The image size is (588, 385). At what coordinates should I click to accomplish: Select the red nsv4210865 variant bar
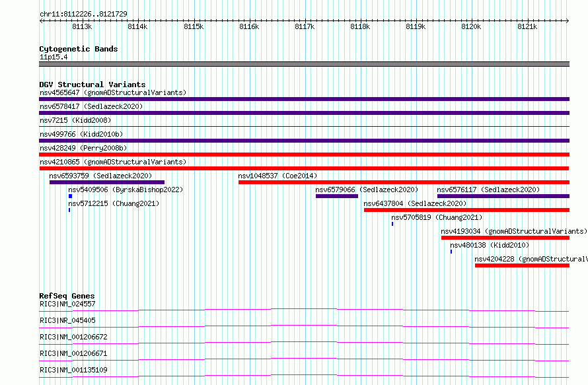coord(304,168)
